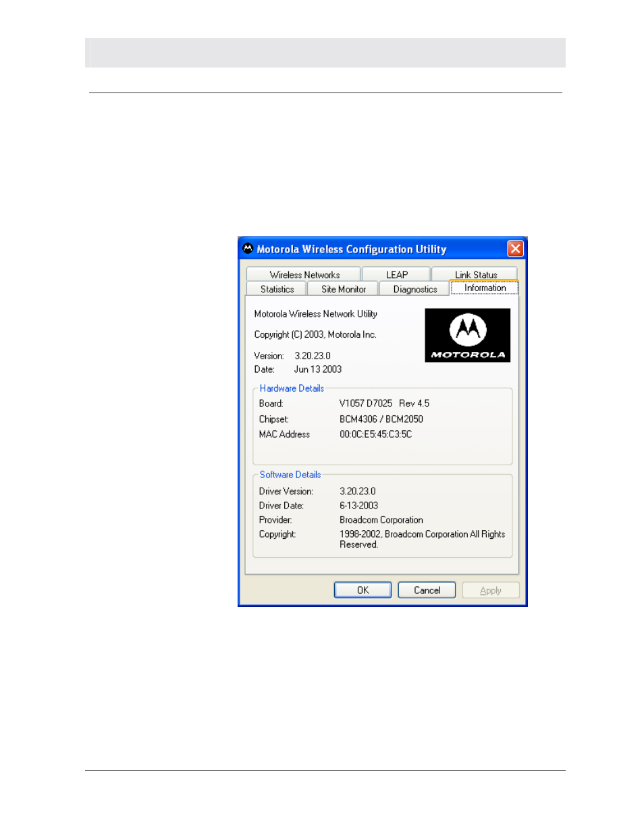Click the OK button
Viewport: 644px width, 834px height.
tap(363, 590)
